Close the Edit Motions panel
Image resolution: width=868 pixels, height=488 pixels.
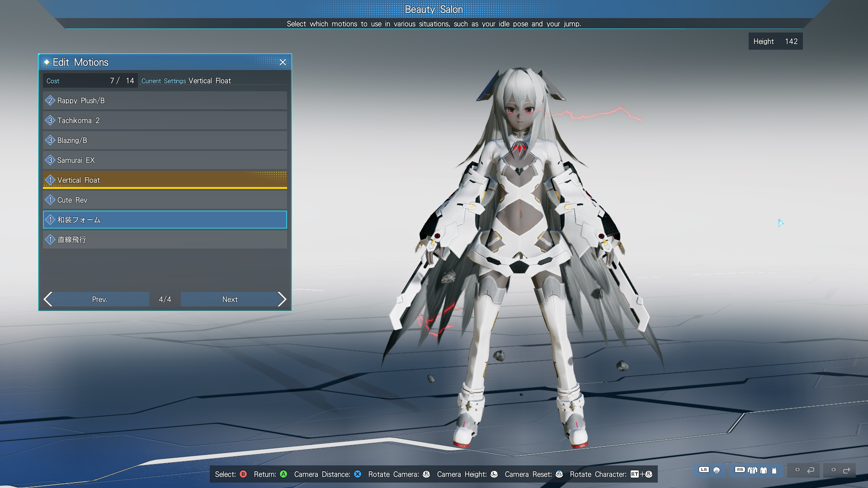pyautogui.click(x=283, y=62)
